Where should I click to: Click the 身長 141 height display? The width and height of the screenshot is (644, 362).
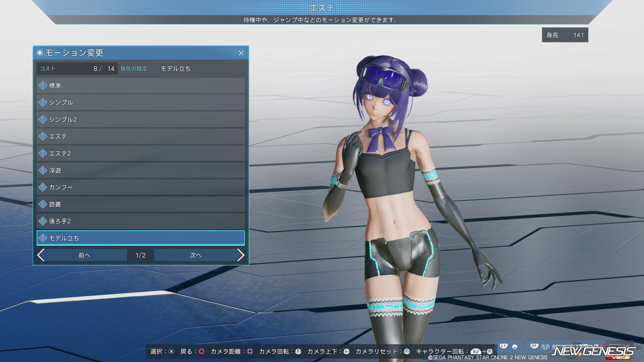point(565,35)
